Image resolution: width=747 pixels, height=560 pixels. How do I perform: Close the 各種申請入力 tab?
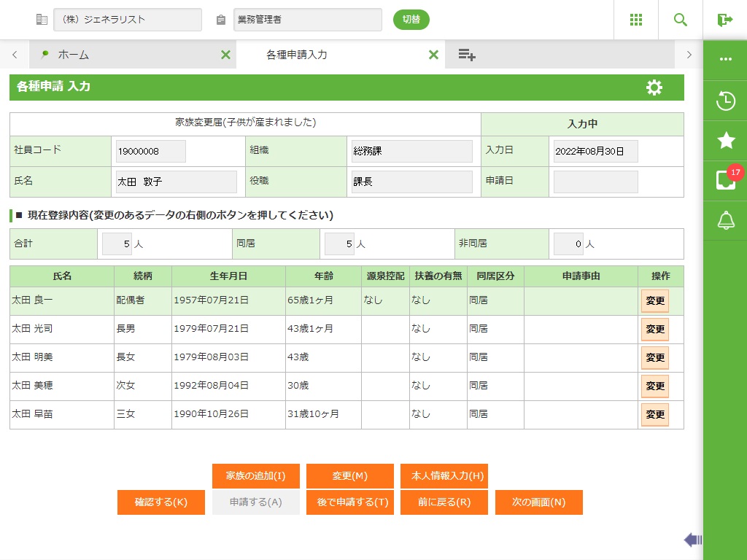coord(433,55)
